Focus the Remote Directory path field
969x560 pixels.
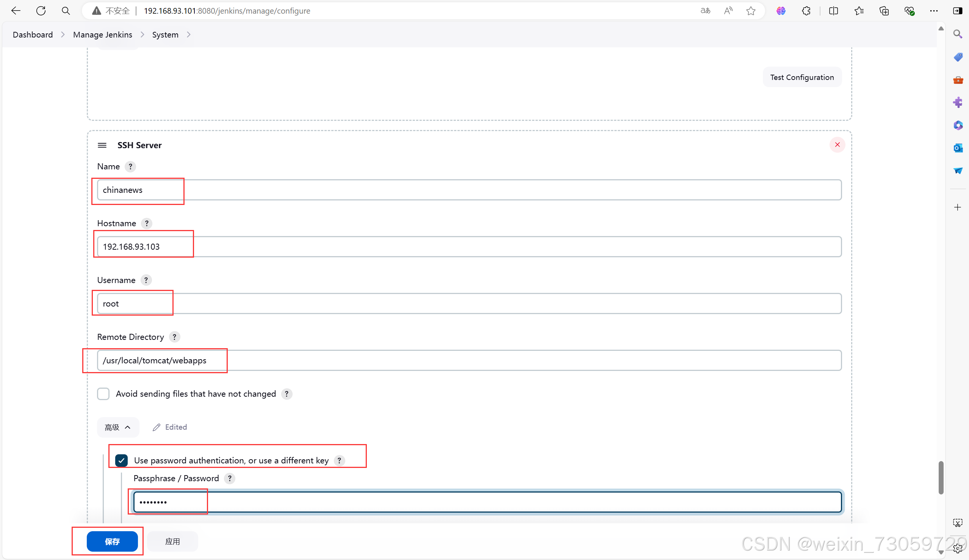(x=469, y=361)
